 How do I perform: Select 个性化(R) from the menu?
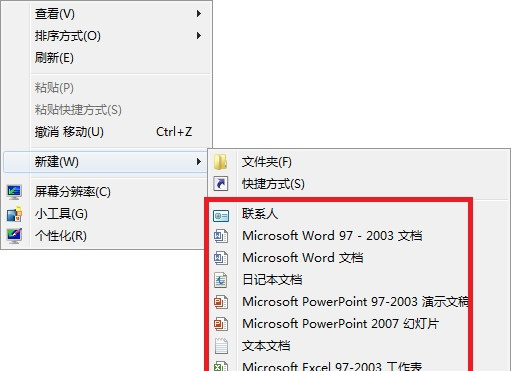click(105, 236)
